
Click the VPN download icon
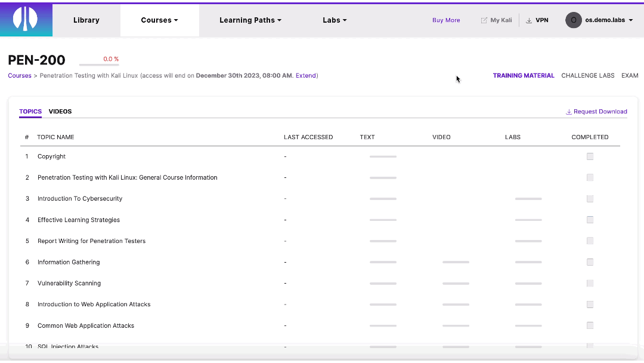click(x=529, y=20)
